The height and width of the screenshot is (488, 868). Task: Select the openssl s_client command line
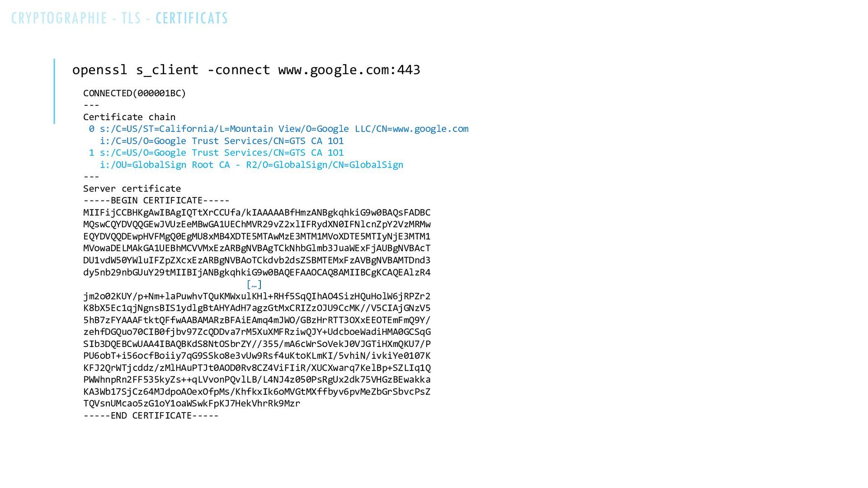coord(246,70)
